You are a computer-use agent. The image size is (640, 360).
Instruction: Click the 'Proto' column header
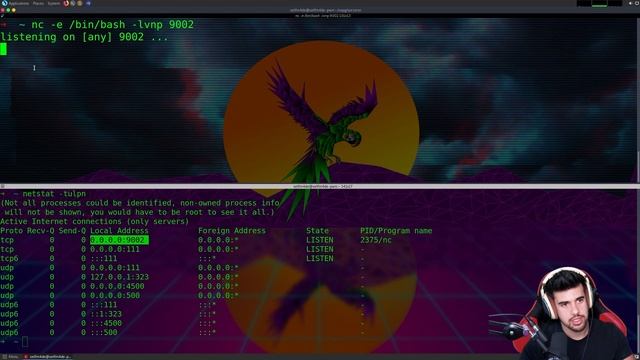(11, 231)
